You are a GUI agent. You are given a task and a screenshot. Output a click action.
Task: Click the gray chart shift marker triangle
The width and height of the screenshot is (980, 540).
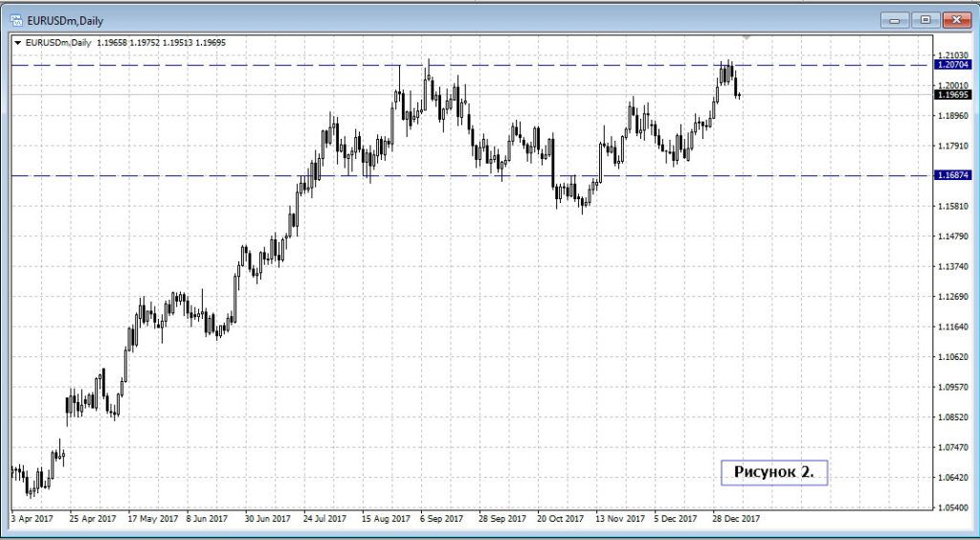click(745, 38)
